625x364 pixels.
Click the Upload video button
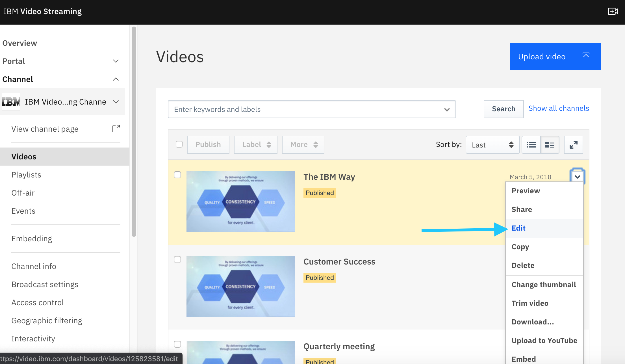(x=555, y=57)
